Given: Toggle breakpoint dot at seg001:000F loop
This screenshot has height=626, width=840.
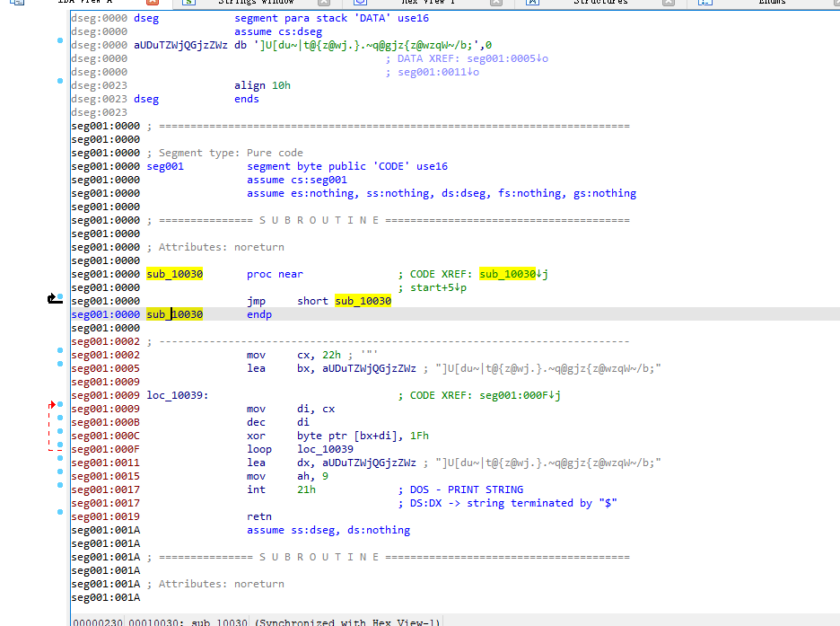Looking at the screenshot, I should [x=60, y=445].
